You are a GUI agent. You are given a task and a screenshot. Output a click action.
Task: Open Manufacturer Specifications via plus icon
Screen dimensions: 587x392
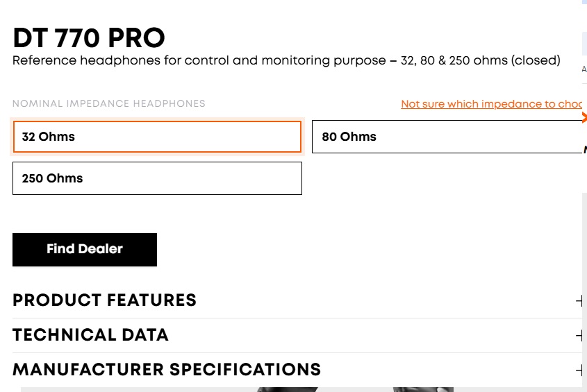(x=579, y=370)
